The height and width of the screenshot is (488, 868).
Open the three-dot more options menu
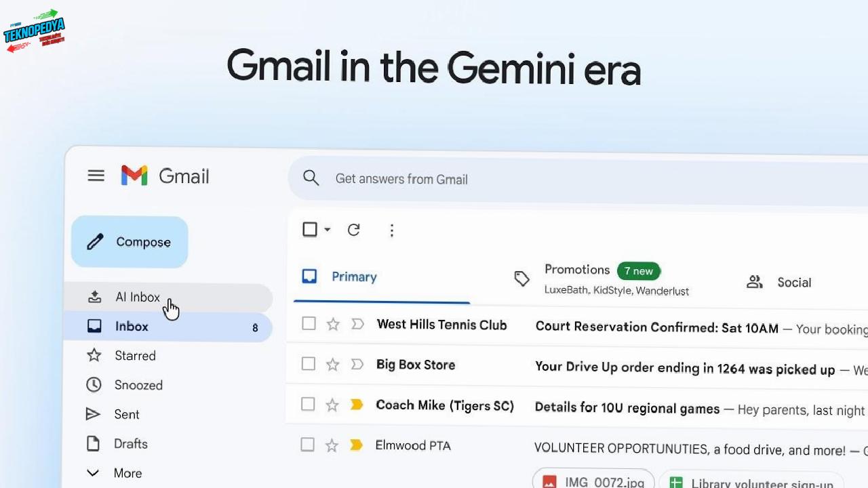391,230
